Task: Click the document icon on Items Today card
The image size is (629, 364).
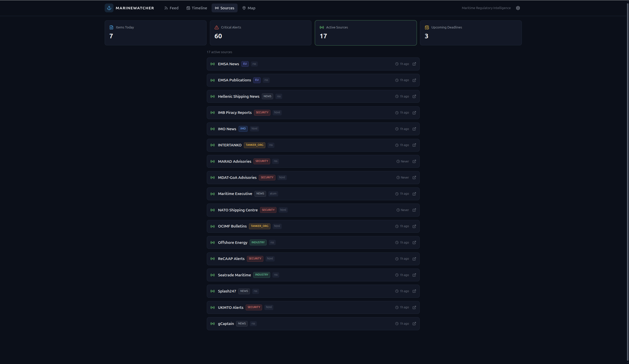Action: (111, 27)
